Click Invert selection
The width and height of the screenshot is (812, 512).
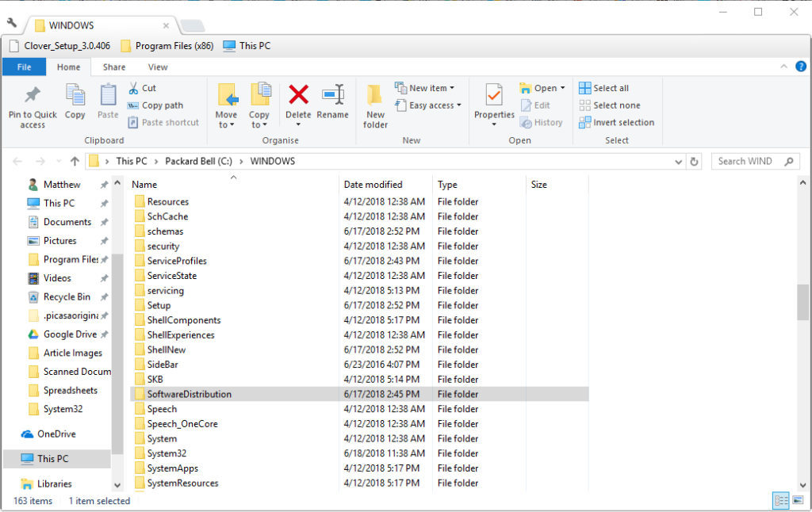(617, 122)
